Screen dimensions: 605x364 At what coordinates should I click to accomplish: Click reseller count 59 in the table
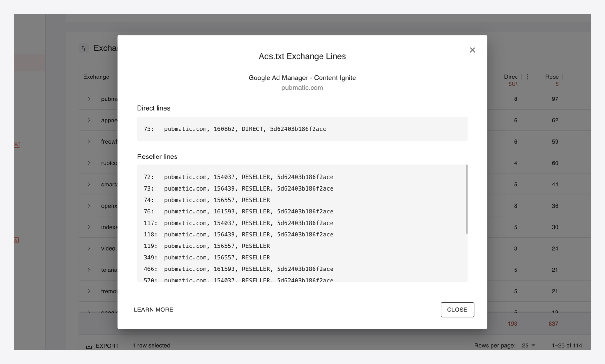[x=555, y=142]
